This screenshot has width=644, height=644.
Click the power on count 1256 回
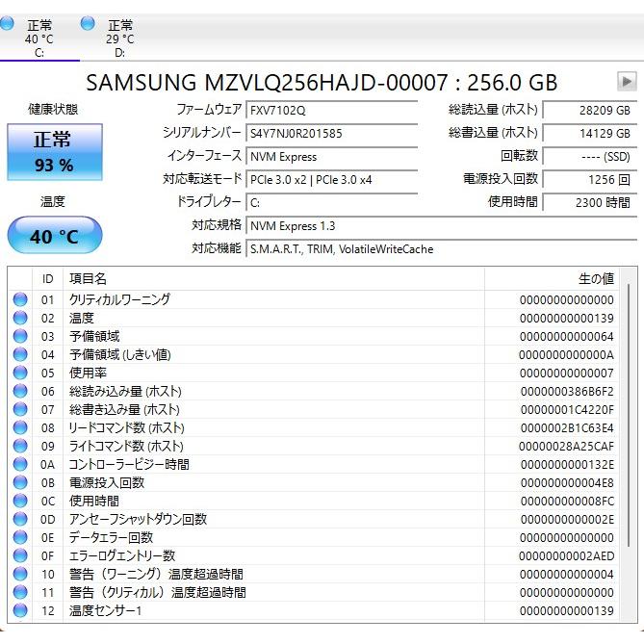[590, 179]
